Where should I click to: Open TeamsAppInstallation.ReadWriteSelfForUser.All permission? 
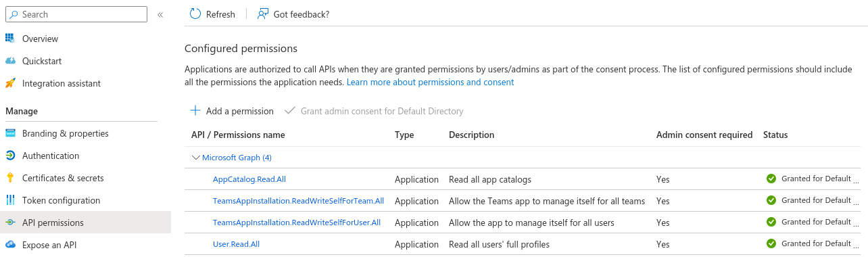[297, 223]
